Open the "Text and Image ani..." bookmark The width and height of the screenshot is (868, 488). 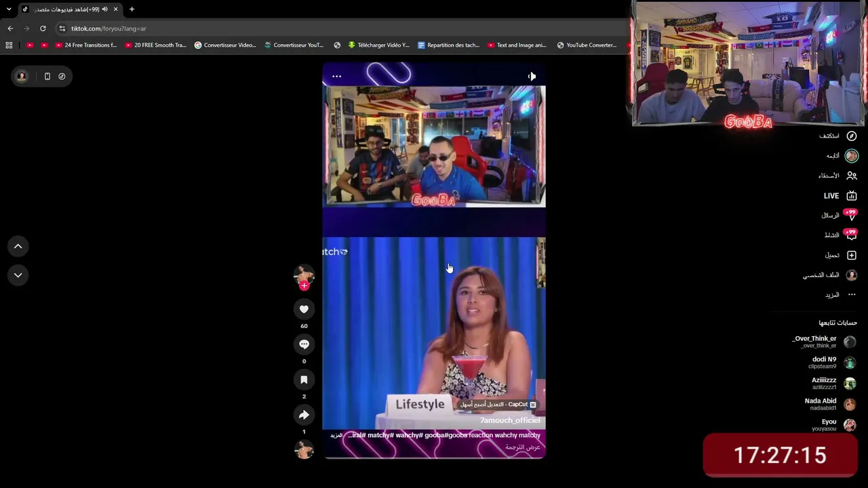point(517,45)
